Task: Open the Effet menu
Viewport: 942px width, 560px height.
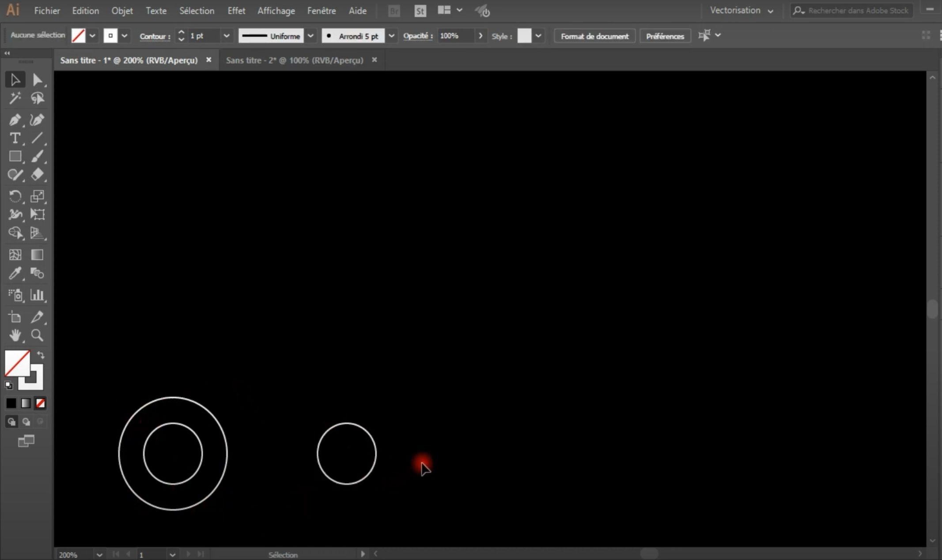Action: (x=236, y=11)
